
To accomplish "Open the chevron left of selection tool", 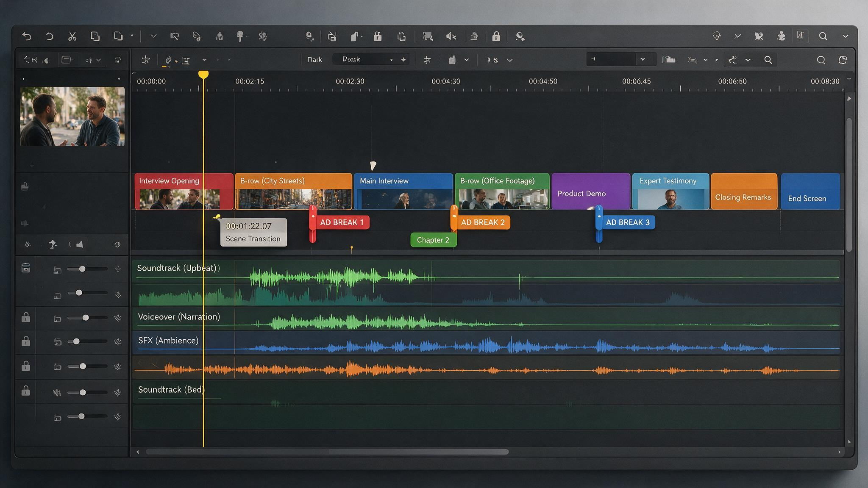I will (153, 36).
